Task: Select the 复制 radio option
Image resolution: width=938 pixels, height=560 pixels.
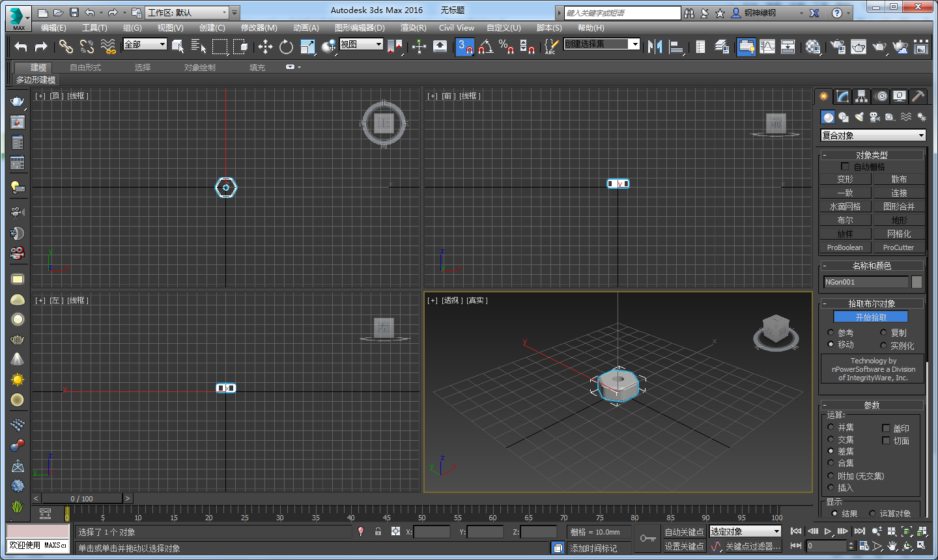Action: [x=883, y=333]
